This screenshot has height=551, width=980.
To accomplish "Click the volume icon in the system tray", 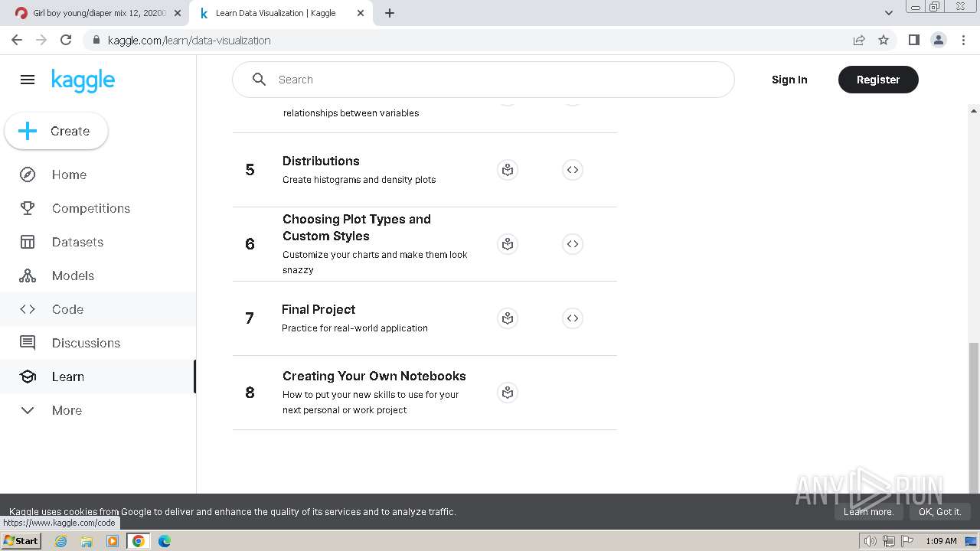I will click(x=871, y=540).
